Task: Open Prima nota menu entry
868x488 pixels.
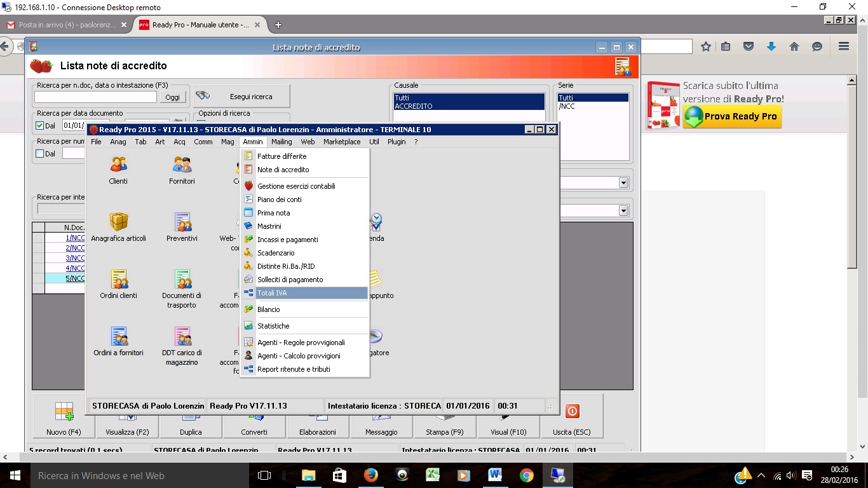Action: click(304, 213)
